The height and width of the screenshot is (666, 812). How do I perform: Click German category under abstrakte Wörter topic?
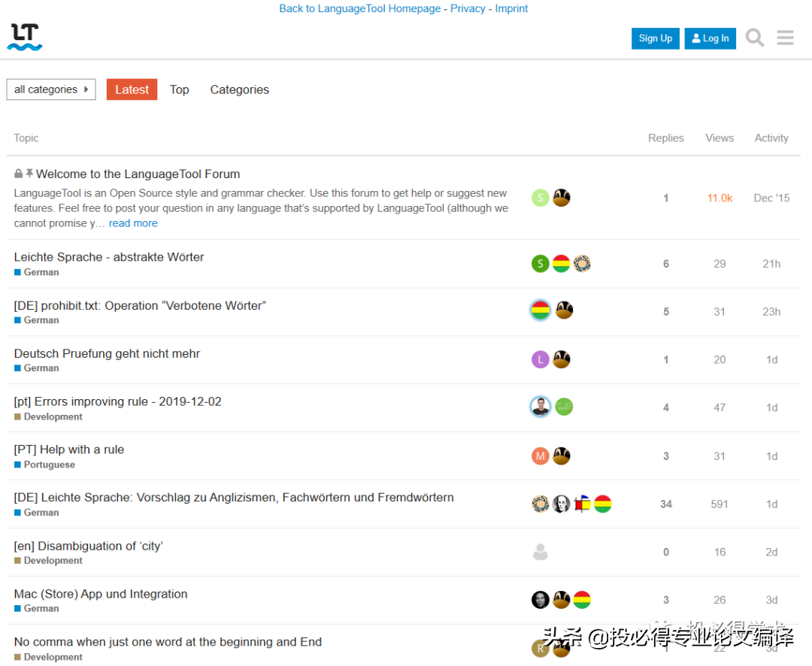tap(37, 272)
